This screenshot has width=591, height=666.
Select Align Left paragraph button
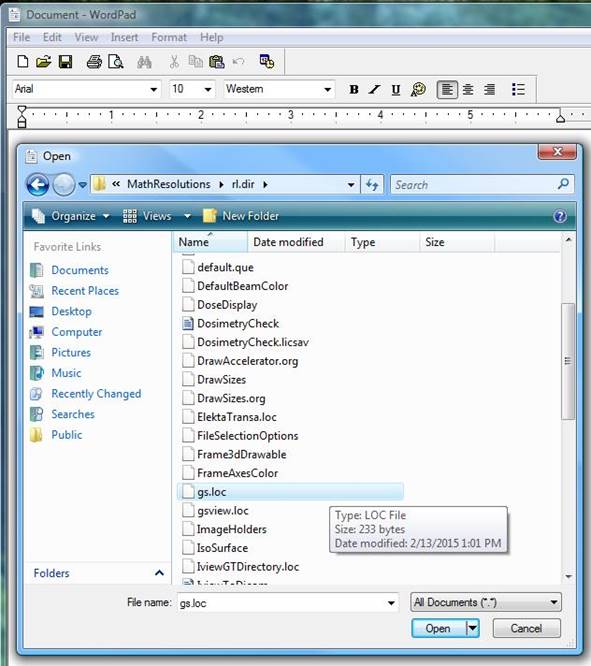coord(447,90)
